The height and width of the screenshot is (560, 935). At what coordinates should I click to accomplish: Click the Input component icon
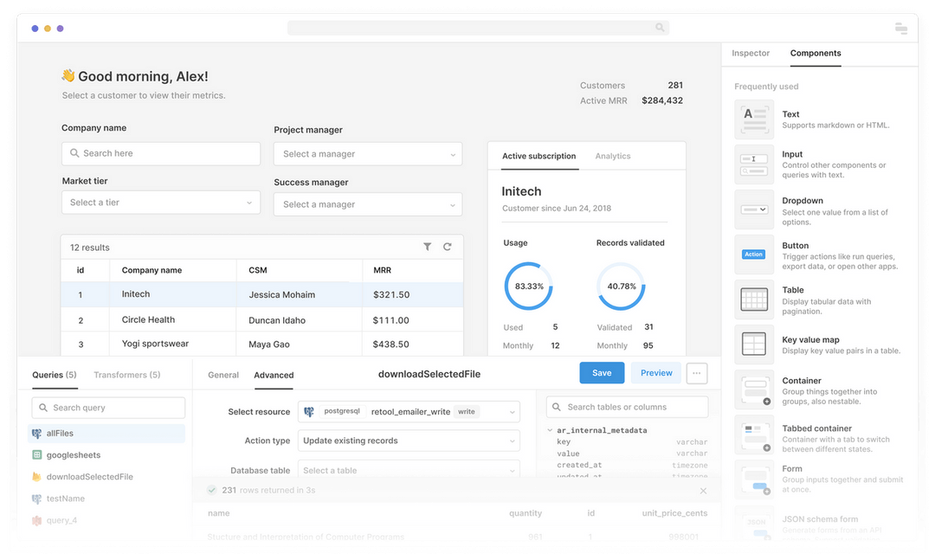click(755, 164)
